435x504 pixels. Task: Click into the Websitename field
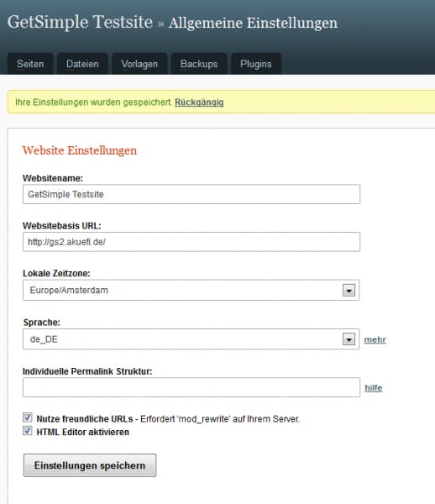[x=191, y=194]
